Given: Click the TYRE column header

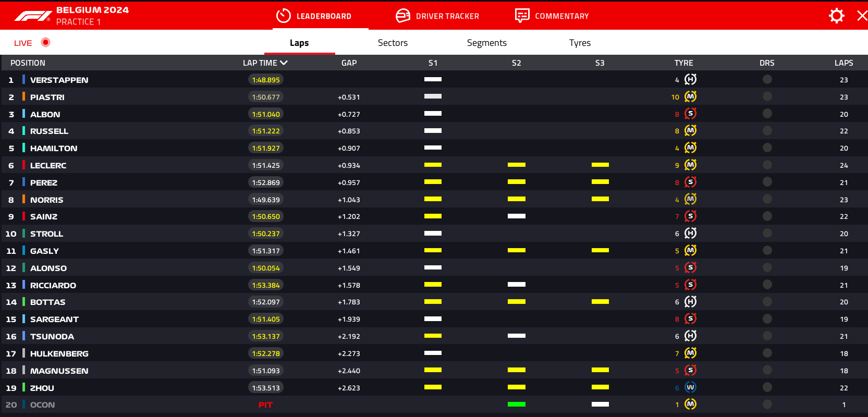Looking at the screenshot, I should coord(683,63).
